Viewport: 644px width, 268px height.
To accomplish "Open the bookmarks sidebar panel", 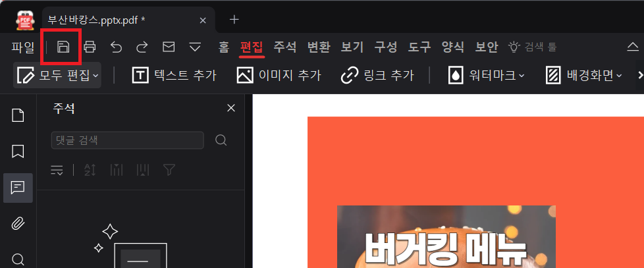I will pos(18,151).
